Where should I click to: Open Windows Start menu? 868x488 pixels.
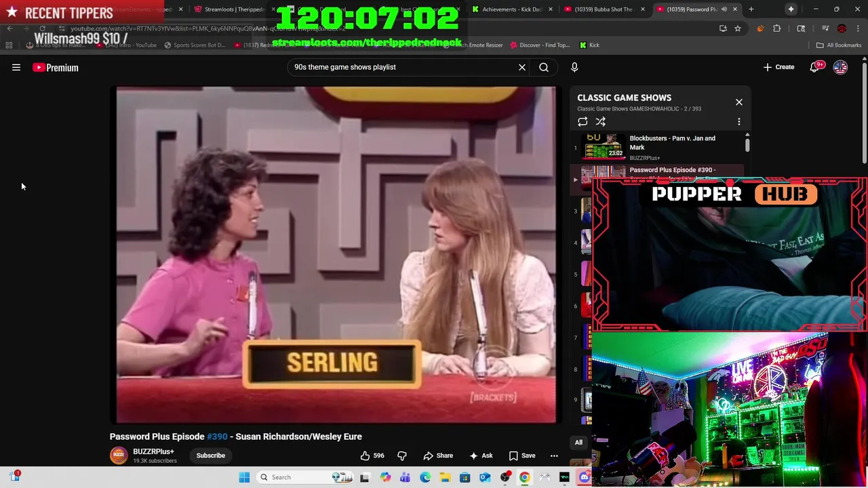(x=244, y=477)
